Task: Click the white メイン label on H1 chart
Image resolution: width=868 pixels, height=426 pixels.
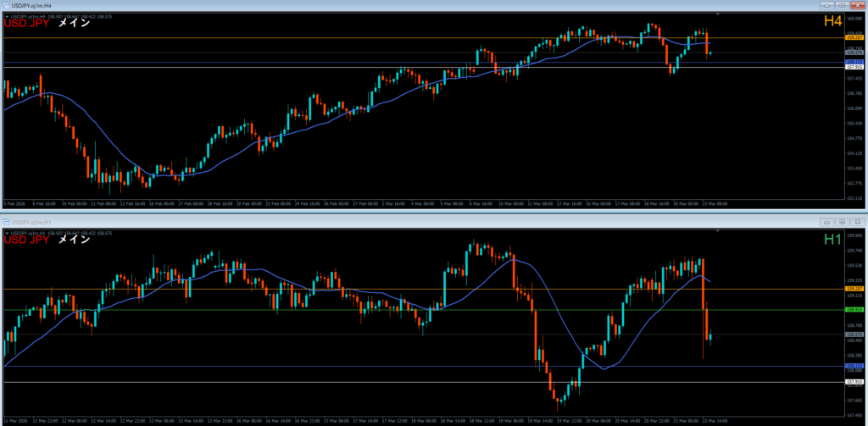Action: 74,240
